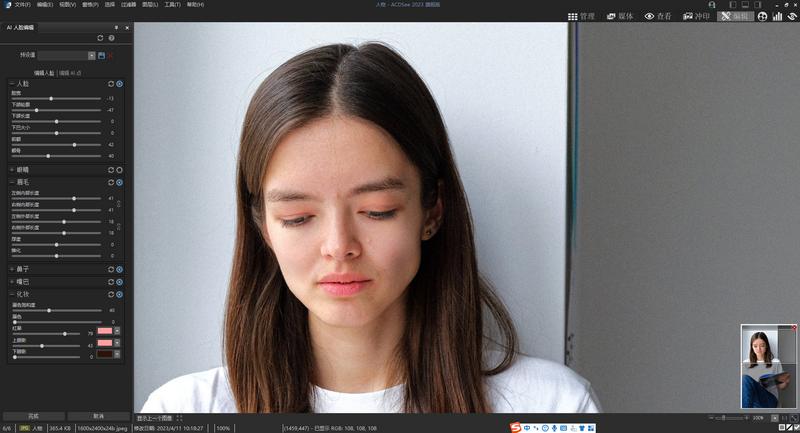Viewport: 800px width, 433px height.
Task: Open the 查看 (View) mode
Action: coord(657,16)
